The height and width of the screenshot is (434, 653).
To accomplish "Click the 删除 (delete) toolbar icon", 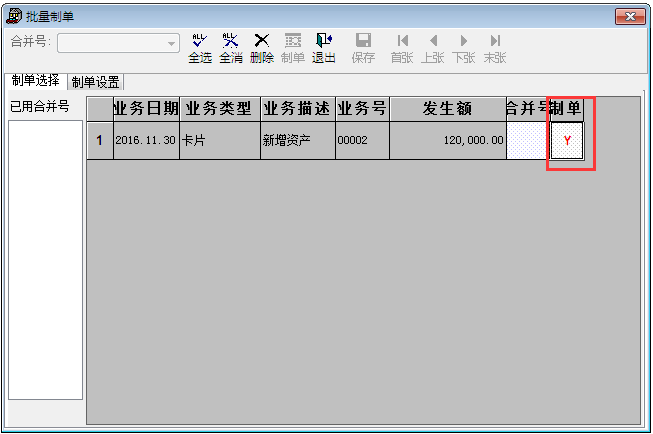I will pyautogui.click(x=262, y=48).
